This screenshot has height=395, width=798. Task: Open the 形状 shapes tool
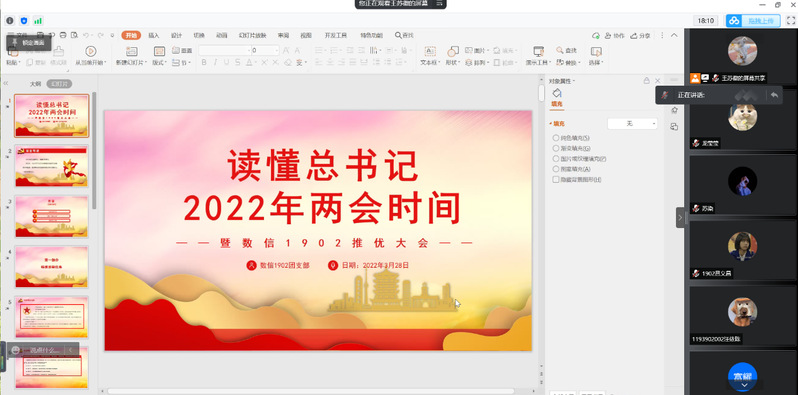pos(452,51)
